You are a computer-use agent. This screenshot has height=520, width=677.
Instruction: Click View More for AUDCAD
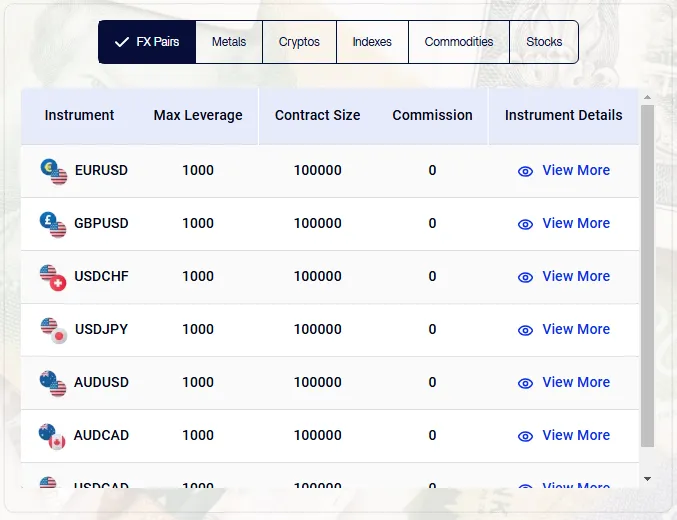(575, 435)
